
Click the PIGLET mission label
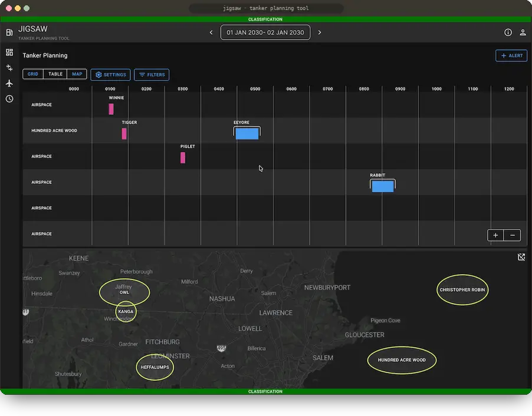click(188, 147)
